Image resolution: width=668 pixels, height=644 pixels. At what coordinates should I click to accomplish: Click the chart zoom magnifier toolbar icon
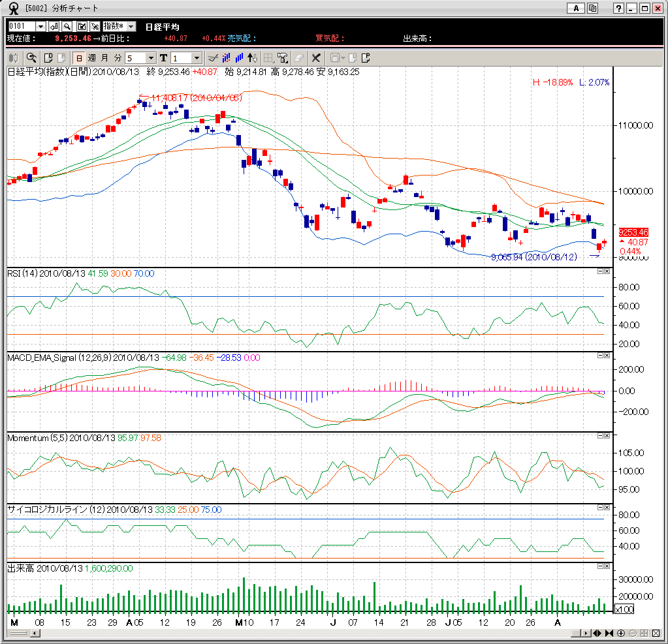pos(31,57)
